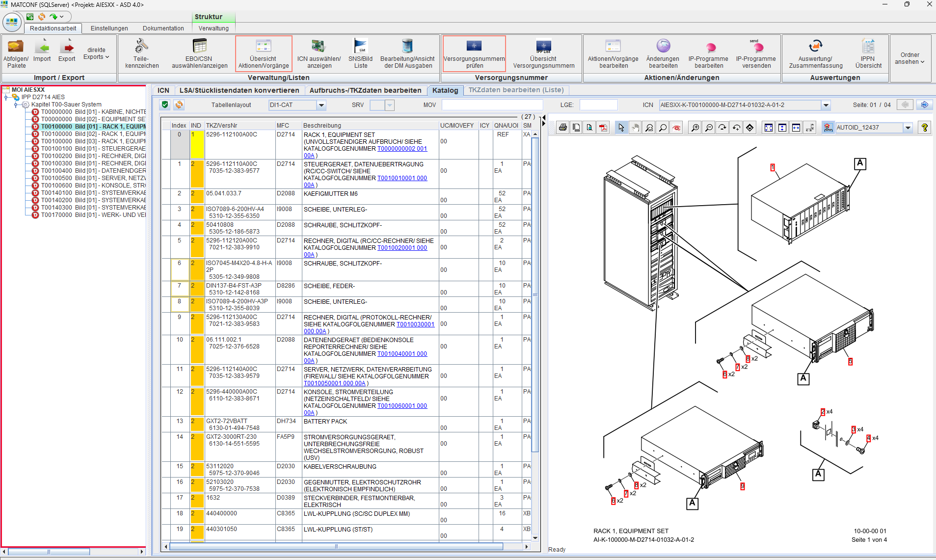This screenshot has height=560, width=936.
Task: Click the Versorgungsnummern prüfen button
Action: coord(474,53)
